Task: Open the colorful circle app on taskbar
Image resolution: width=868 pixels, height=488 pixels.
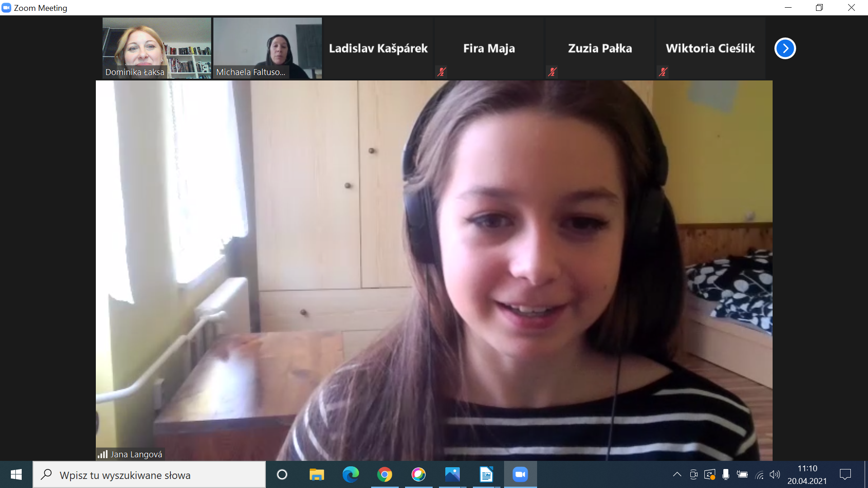Action: click(x=419, y=474)
